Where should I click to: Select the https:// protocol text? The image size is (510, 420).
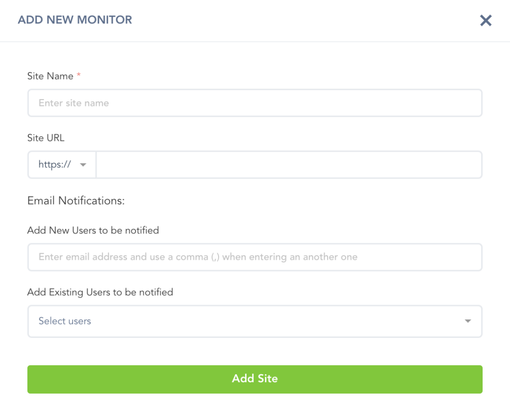tap(54, 165)
